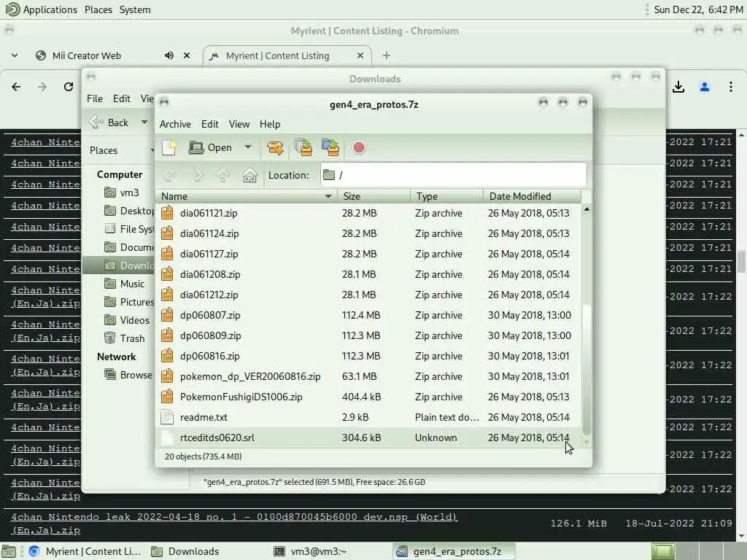Click the red Stop operation icon
Viewport: 747px width, 560px height.
359,147
